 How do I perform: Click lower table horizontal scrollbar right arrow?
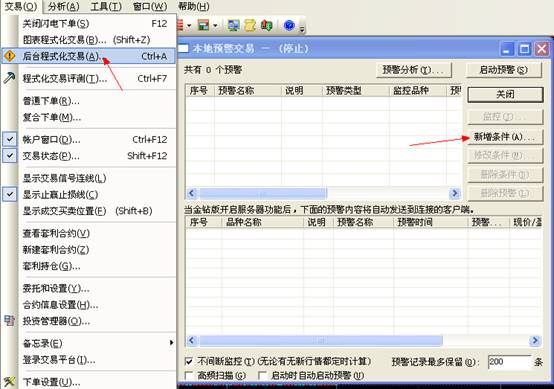(x=535, y=340)
